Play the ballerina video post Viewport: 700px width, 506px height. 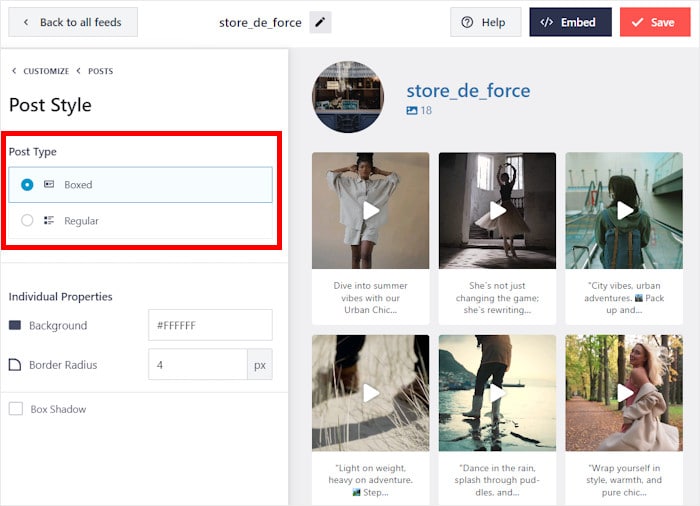click(497, 210)
